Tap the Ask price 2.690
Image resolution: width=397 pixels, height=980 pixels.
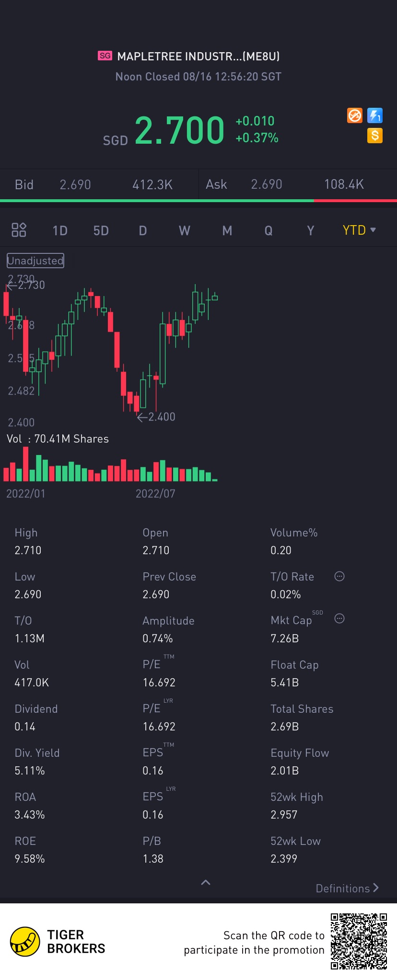click(267, 184)
